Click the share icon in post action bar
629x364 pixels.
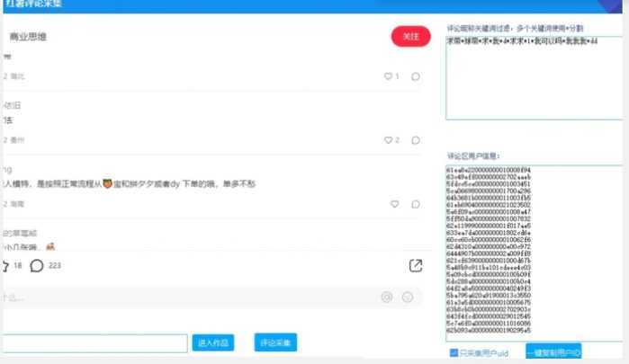[416, 265]
